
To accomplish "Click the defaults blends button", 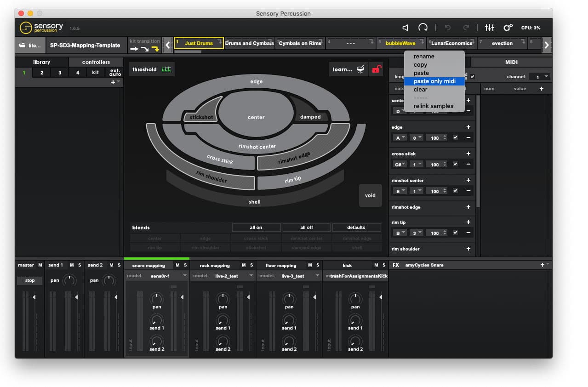I will click(x=356, y=227).
